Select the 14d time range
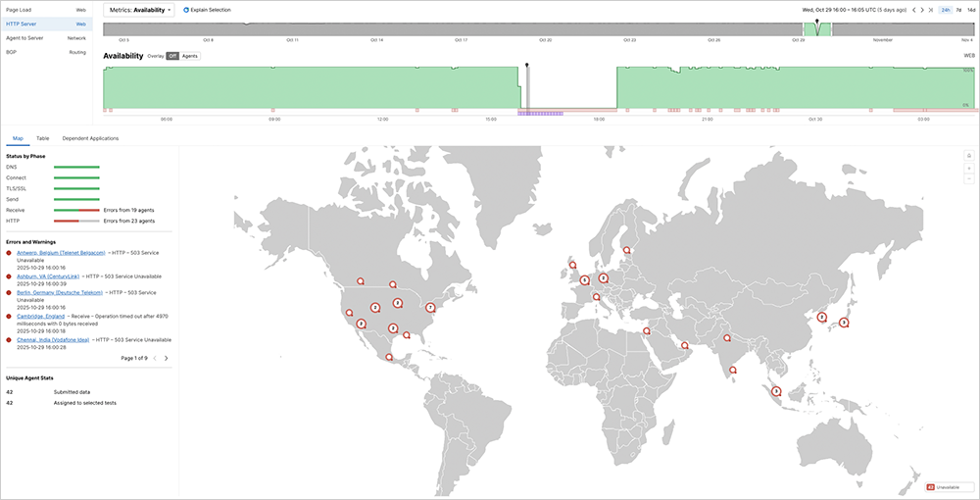Screen dimensions: 980x500 point(970,10)
